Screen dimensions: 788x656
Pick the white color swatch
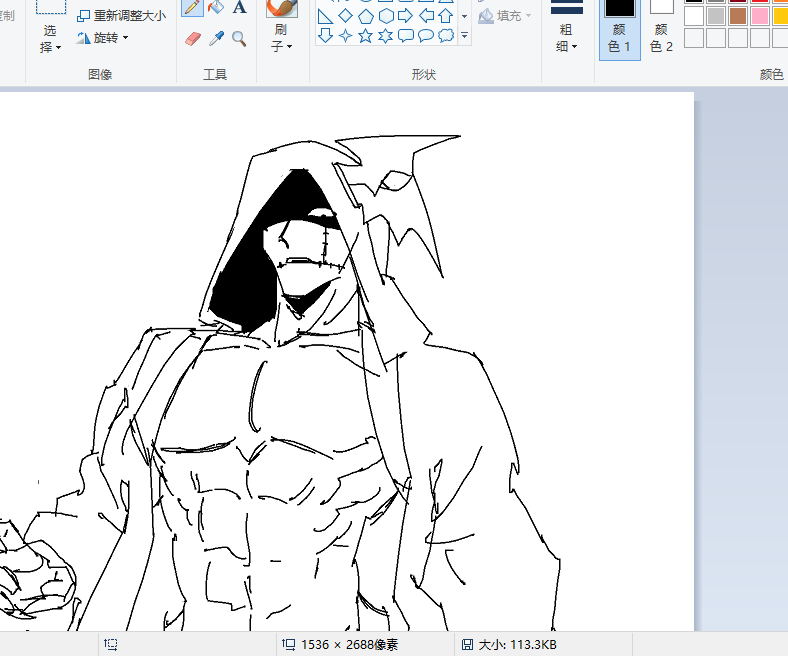pyautogui.click(x=694, y=16)
